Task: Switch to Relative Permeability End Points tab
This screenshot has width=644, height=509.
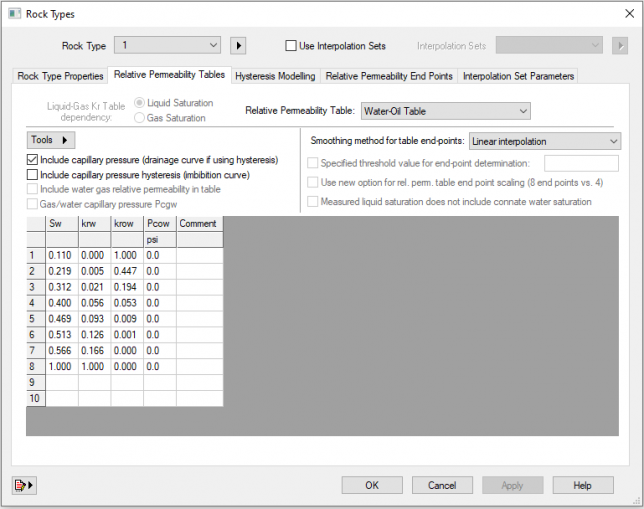Action: point(389,76)
